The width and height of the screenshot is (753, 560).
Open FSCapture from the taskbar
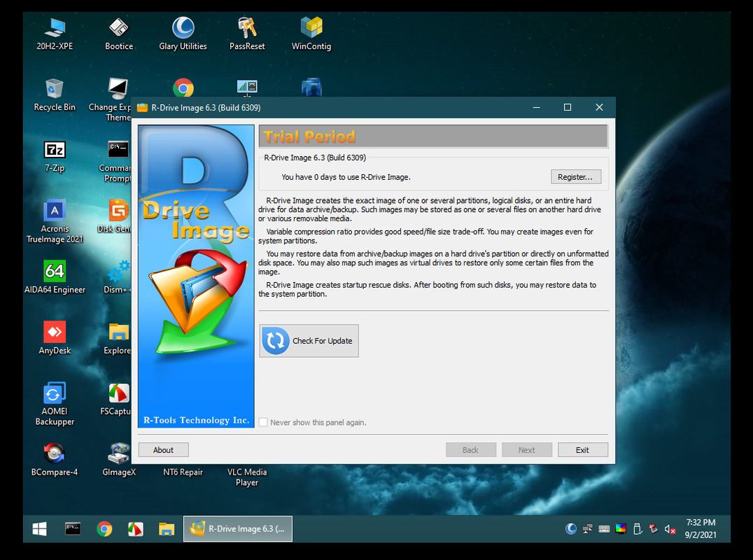pyautogui.click(x=136, y=528)
